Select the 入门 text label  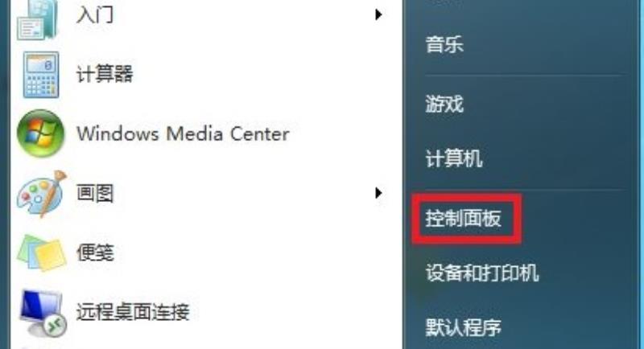click(95, 14)
